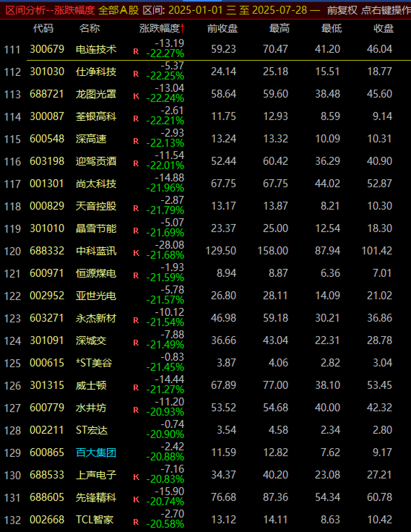Image resolution: width=411 pixels, height=532 pixels.
Task: Click the K icon beside 龙图光罩
Action: click(136, 96)
